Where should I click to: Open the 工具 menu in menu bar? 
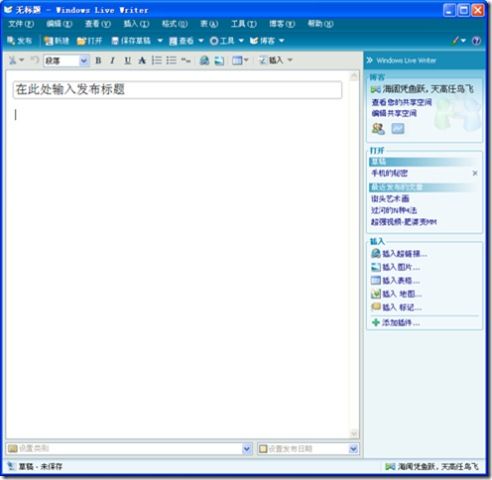click(244, 24)
